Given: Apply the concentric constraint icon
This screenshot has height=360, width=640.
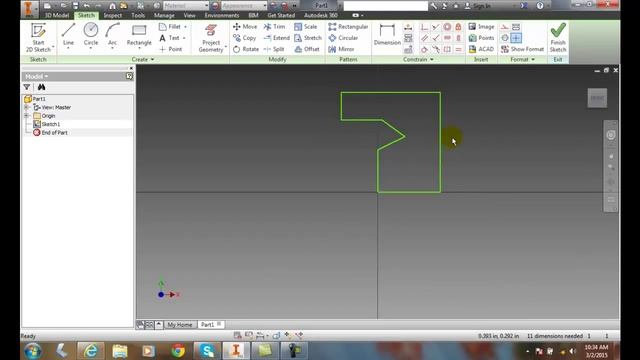Looking at the screenshot, I should (447, 27).
